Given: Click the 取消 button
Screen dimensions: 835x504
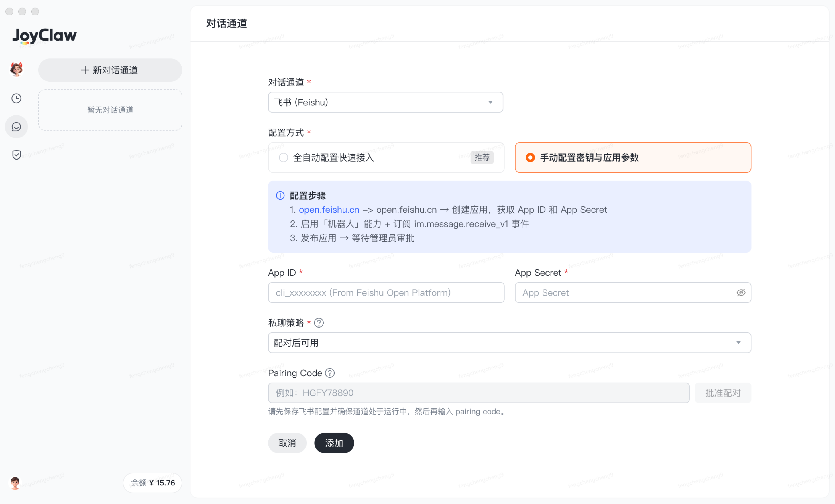Looking at the screenshot, I should (x=287, y=443).
